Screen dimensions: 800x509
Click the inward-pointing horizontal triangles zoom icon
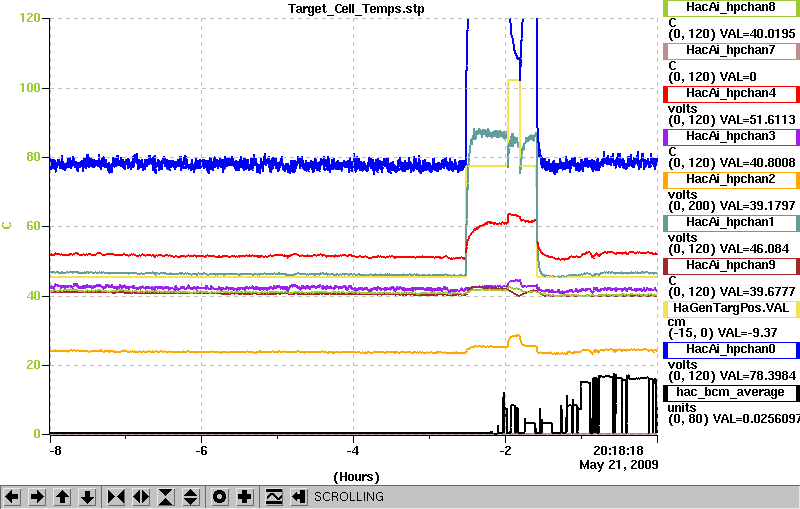(x=116, y=496)
